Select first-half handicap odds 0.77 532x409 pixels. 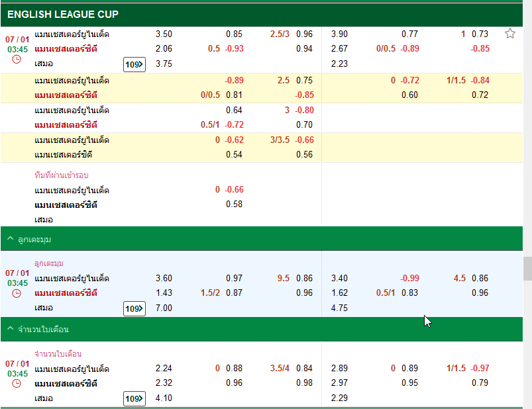(x=409, y=34)
